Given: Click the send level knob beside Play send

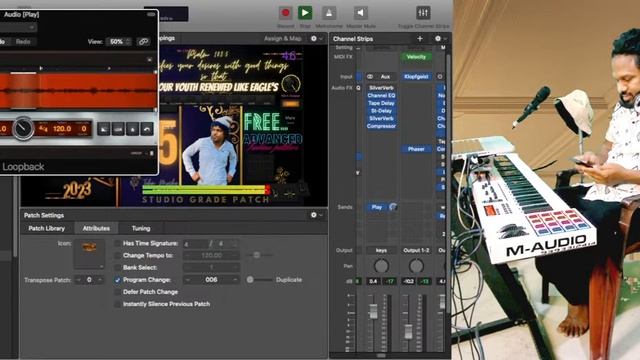Looking at the screenshot, I should click(x=393, y=207).
